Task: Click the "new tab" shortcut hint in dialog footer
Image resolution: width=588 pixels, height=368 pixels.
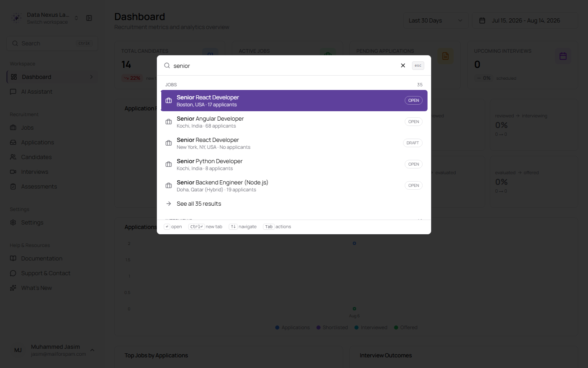Action: pos(205,227)
